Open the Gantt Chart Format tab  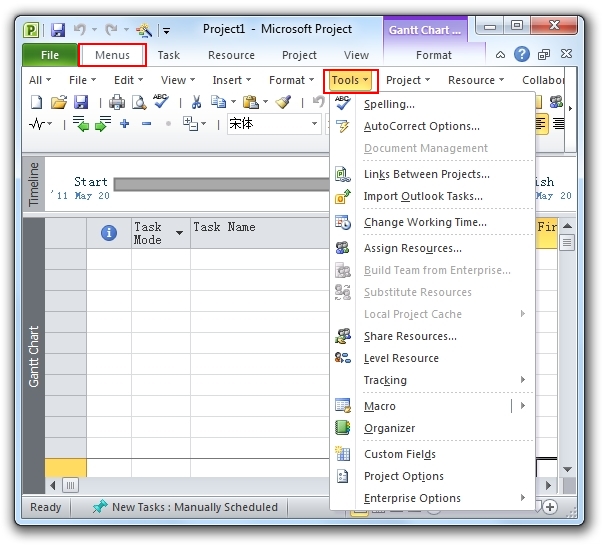coord(434,55)
